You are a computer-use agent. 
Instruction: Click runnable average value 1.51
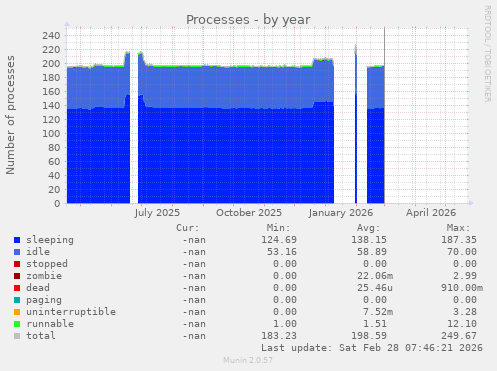pos(375,324)
